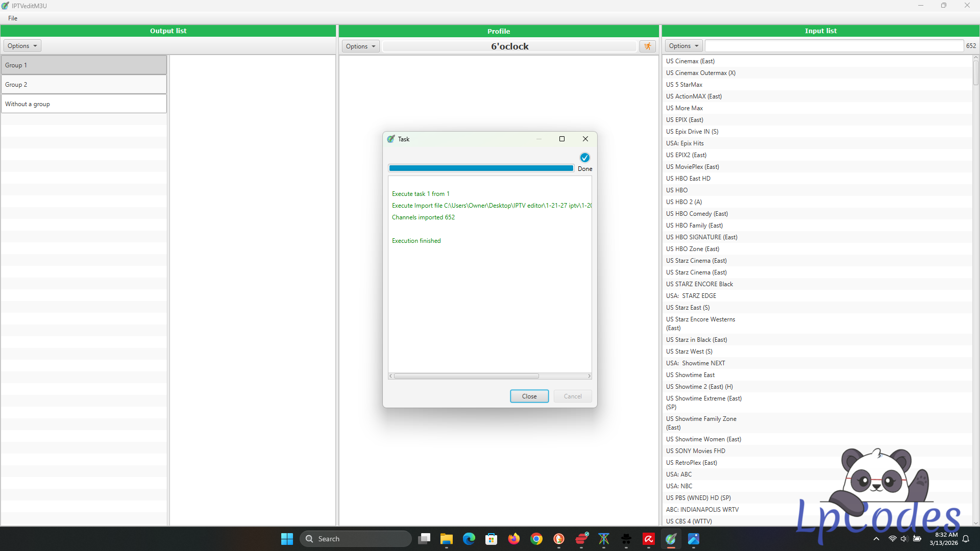Open Firefox from the taskbar
The image size is (980, 551).
[x=514, y=539]
